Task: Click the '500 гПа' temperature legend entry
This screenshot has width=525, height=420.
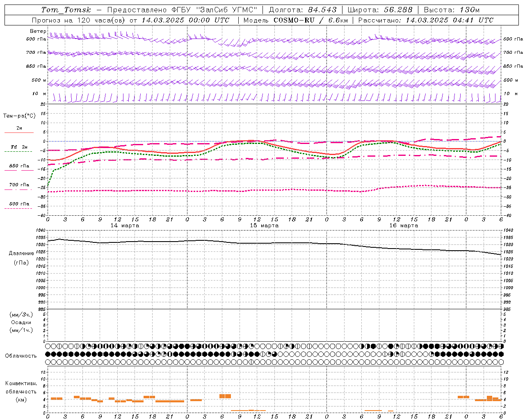Action: [x=19, y=204]
